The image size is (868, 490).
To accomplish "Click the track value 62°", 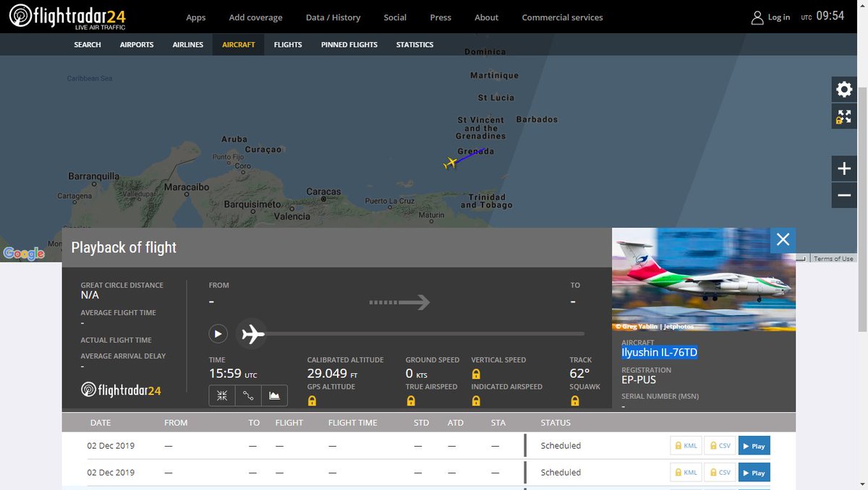I will pyautogui.click(x=579, y=374).
